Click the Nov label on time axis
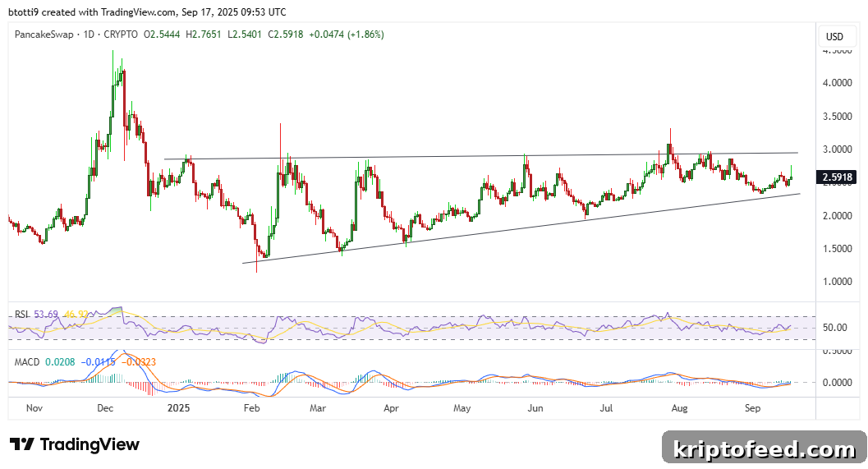The height and width of the screenshot is (469, 868). [34, 408]
